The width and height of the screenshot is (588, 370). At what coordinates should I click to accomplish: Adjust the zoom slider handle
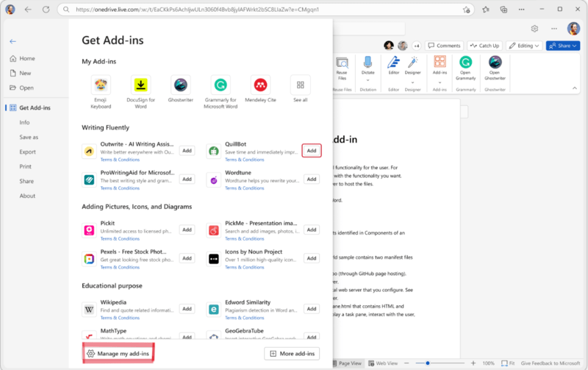[428, 363]
